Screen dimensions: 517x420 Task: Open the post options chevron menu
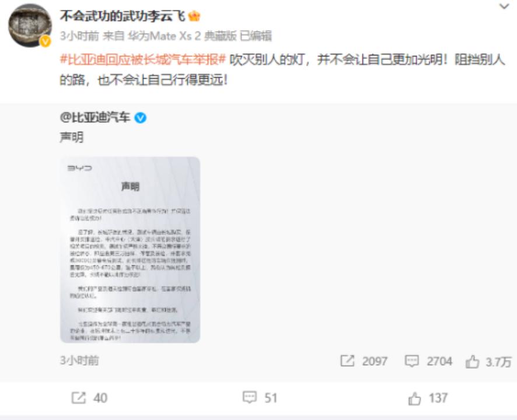point(504,6)
